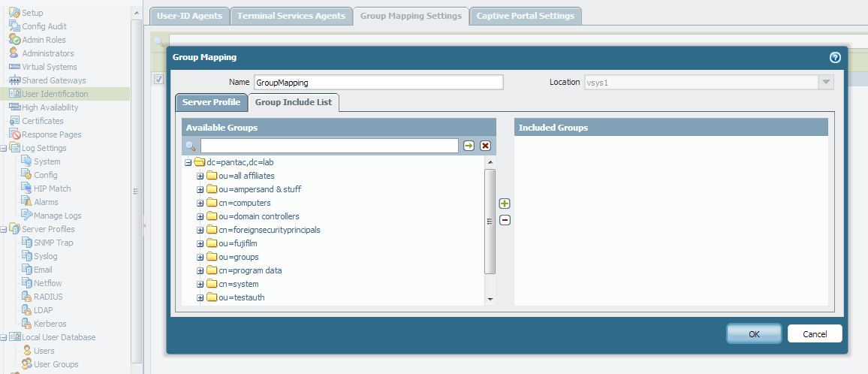Open LDAP server profiles
This screenshot has width=868, height=374.
tap(44, 310)
